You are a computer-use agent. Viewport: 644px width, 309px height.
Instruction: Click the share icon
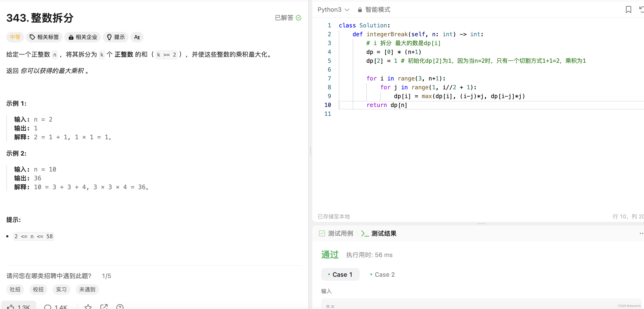tap(104, 307)
